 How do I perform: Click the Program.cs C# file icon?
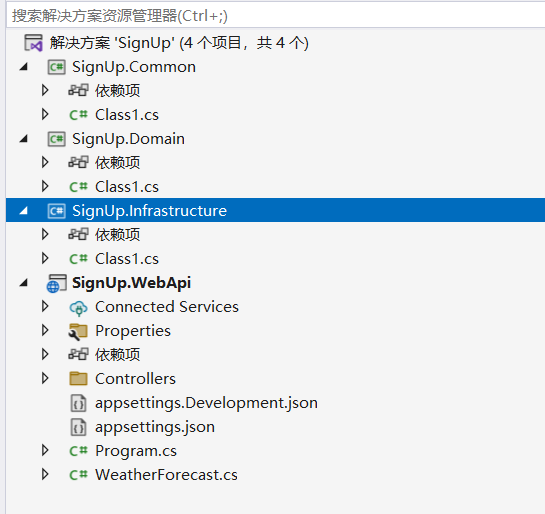pyautogui.click(x=78, y=451)
